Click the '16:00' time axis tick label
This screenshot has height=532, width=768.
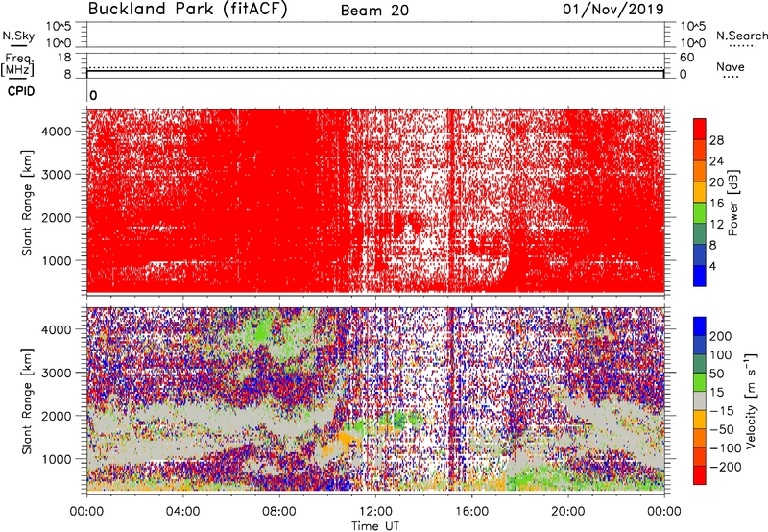[x=471, y=512]
